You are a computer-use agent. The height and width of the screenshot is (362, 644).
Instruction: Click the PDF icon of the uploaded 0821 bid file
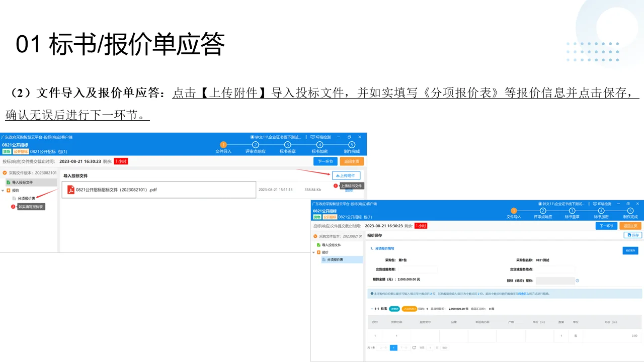pyautogui.click(x=70, y=190)
